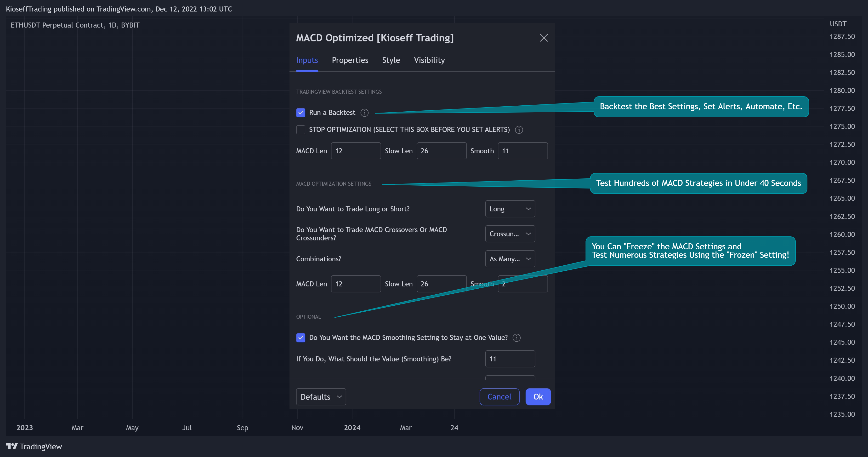Viewport: 868px width, 457px height.
Task: Click the ETHUSDT Perpetual Contract chart title
Action: 75,25
